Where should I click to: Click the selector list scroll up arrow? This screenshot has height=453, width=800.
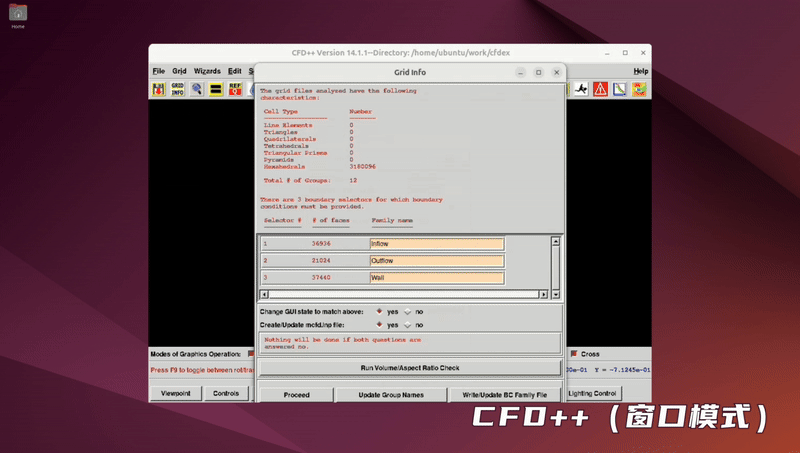[x=556, y=241]
